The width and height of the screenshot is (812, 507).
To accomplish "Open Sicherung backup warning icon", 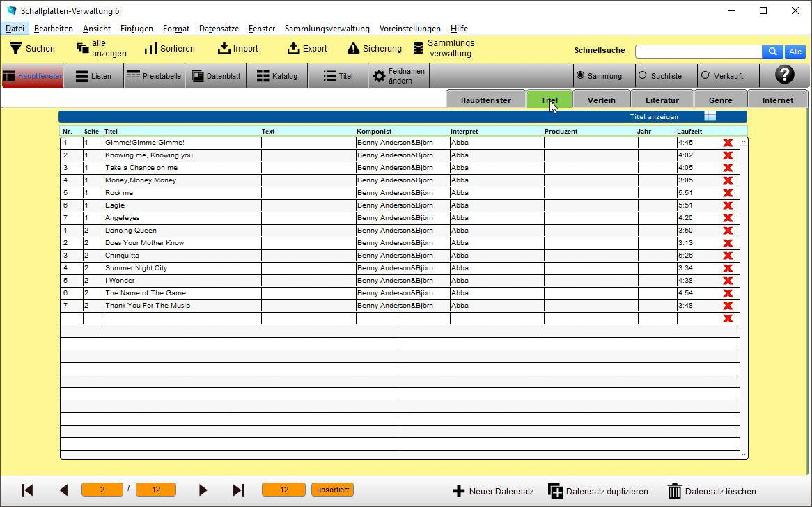I will click(x=353, y=48).
